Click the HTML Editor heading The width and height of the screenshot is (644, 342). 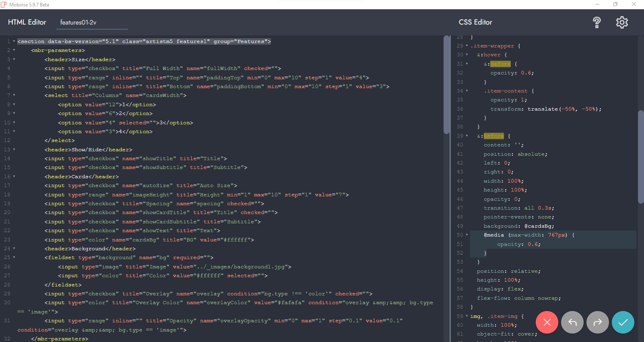click(27, 22)
